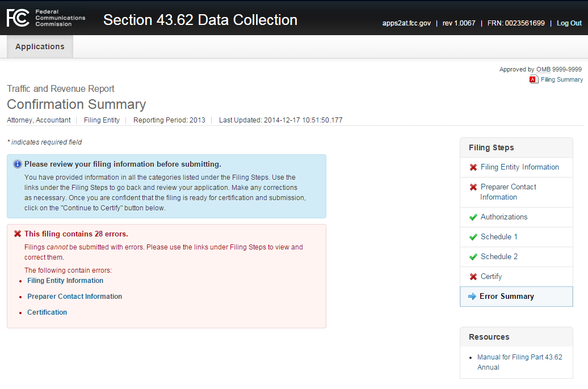Follow the Preparer Contact Information error link

[x=74, y=297]
